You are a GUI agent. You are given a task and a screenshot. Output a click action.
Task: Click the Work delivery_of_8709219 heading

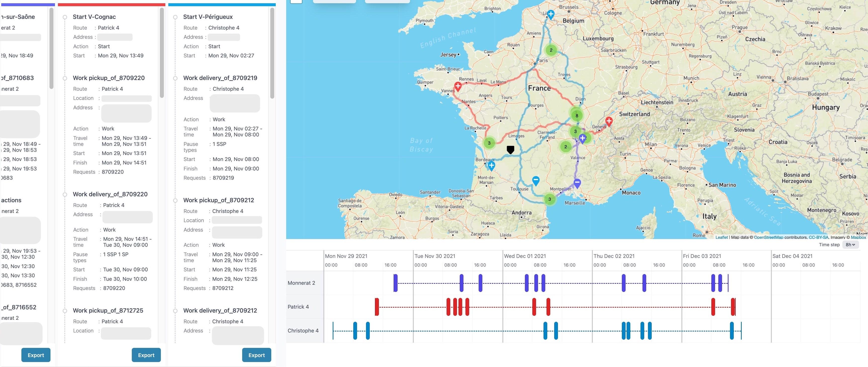click(220, 78)
